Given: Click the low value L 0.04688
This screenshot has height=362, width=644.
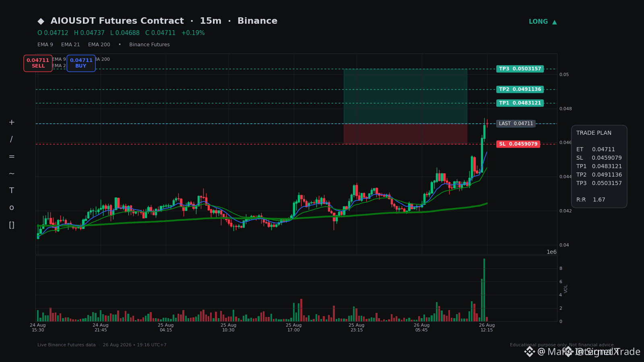Looking at the screenshot, I should [125, 33].
